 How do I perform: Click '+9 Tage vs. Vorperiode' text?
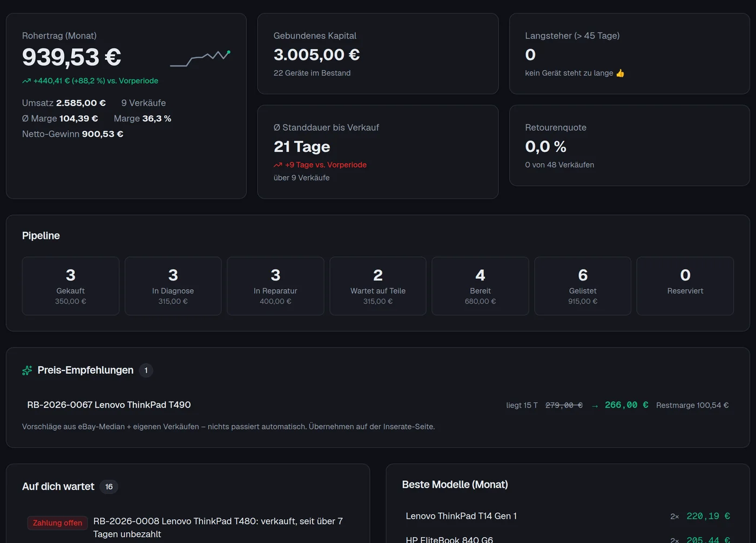(326, 165)
